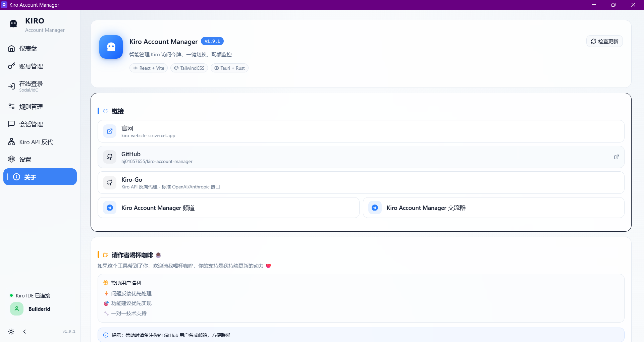Open the Kiro-Go project link
The height and width of the screenshot is (342, 644).
[x=361, y=183]
